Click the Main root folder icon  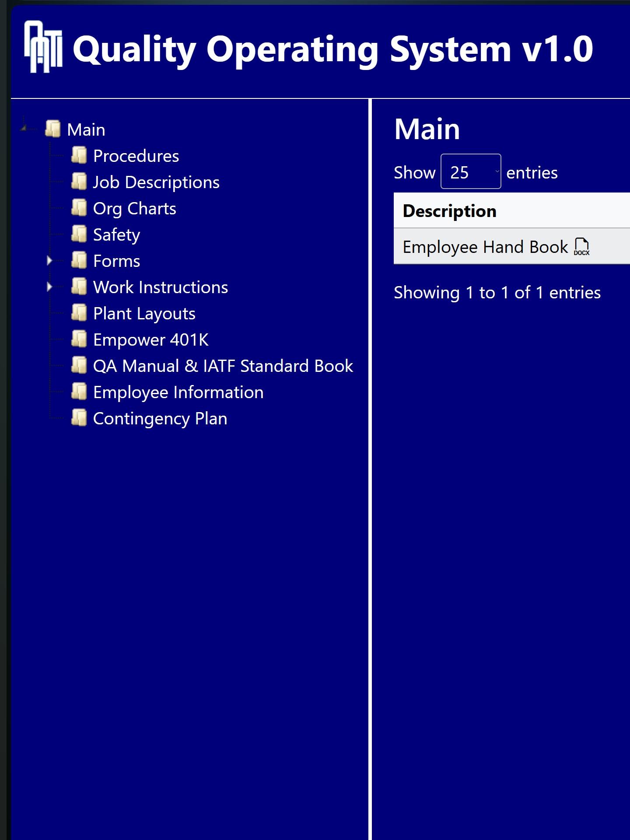click(53, 129)
